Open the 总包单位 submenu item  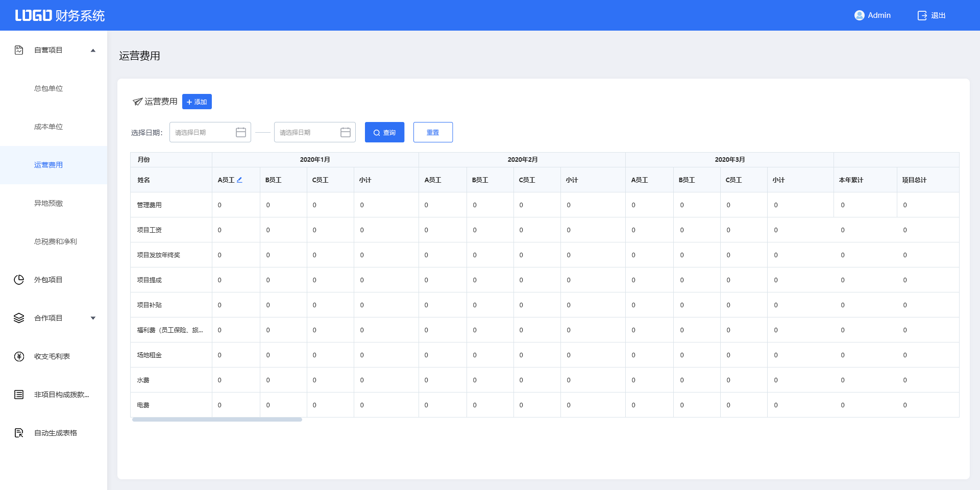48,88
